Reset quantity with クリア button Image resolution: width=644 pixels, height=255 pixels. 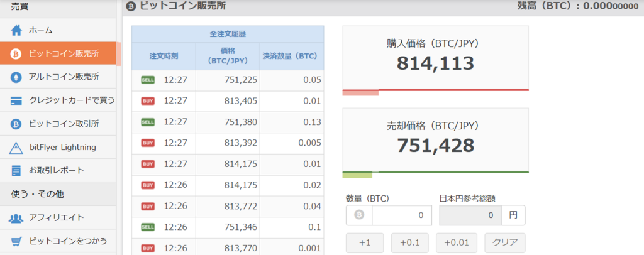pos(505,242)
